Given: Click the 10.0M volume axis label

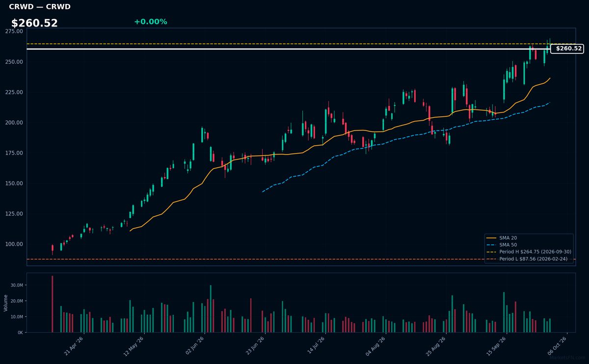Looking at the screenshot, I should pos(17,317).
